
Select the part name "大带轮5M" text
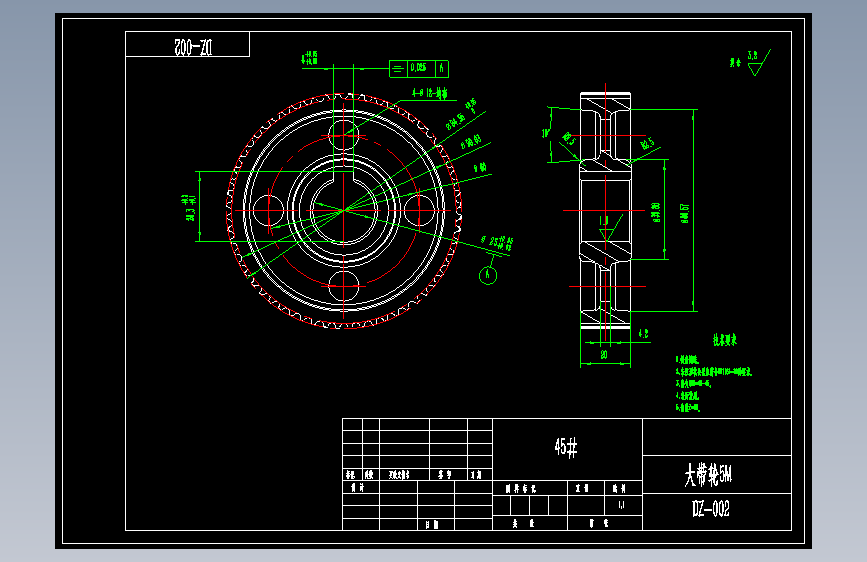tap(708, 475)
